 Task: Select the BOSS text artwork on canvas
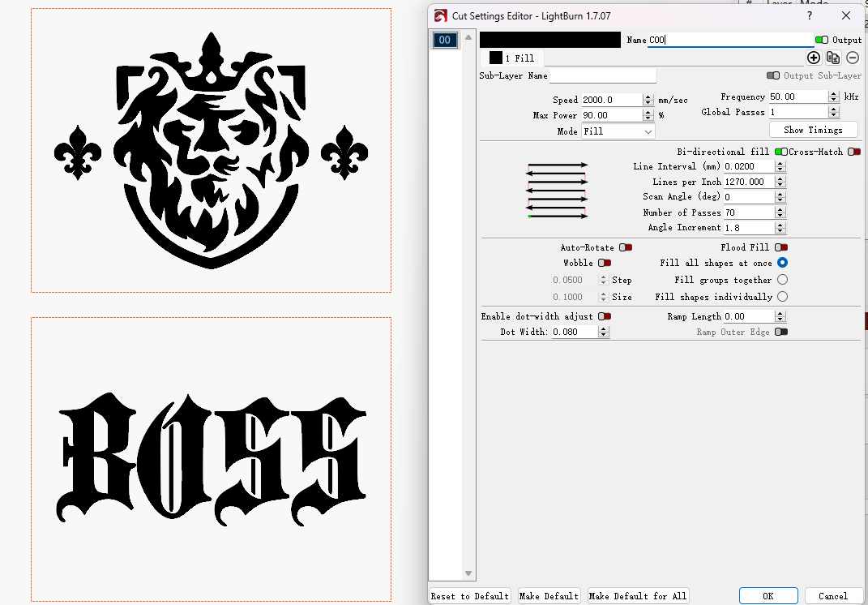pos(211,459)
